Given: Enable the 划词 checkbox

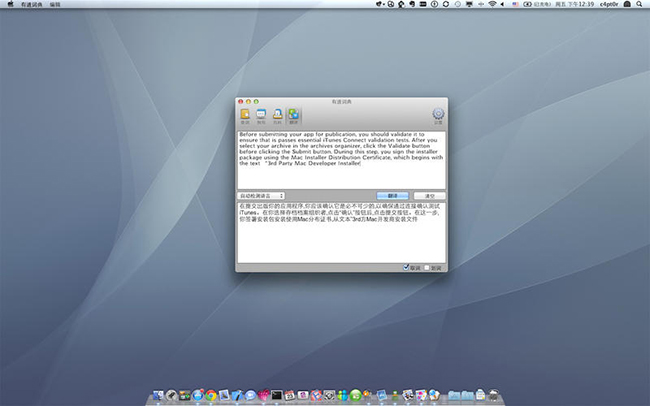Looking at the screenshot, I should click(x=426, y=268).
